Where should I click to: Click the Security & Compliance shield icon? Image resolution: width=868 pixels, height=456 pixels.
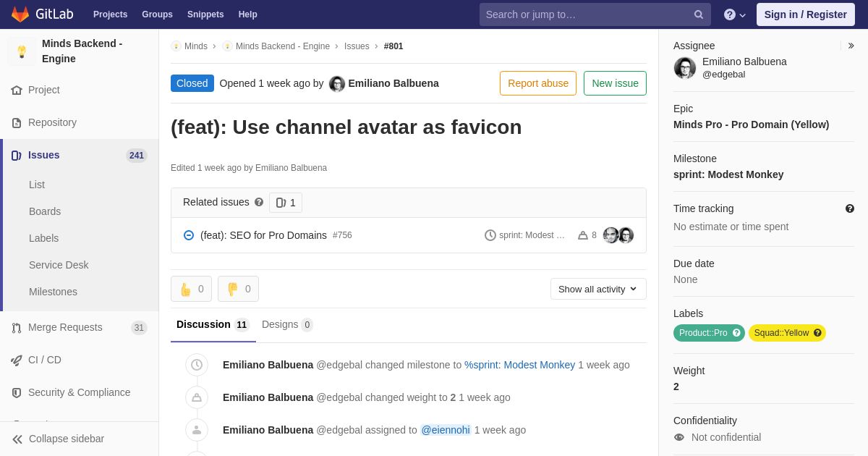17,393
